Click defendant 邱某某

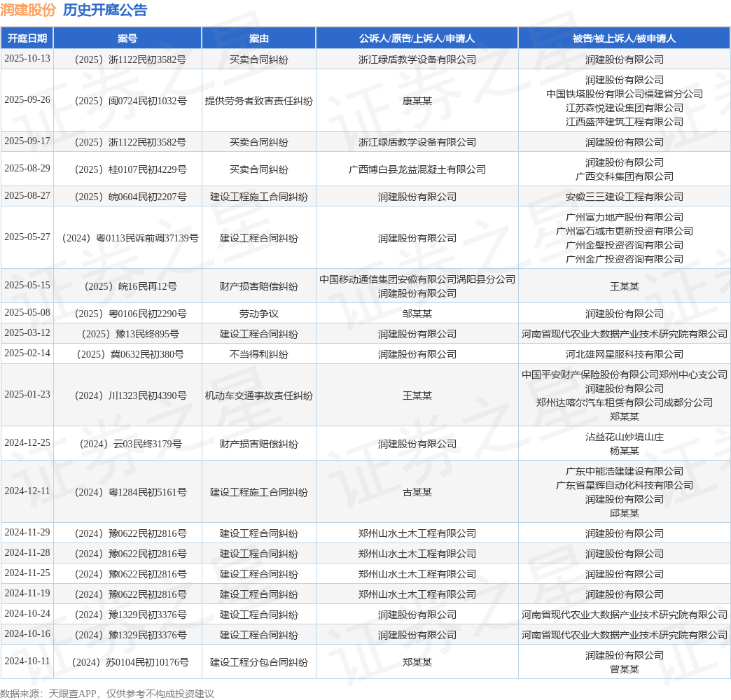tap(625, 513)
